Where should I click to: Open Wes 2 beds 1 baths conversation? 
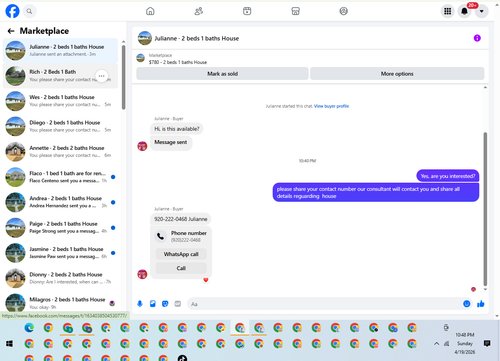(x=60, y=101)
